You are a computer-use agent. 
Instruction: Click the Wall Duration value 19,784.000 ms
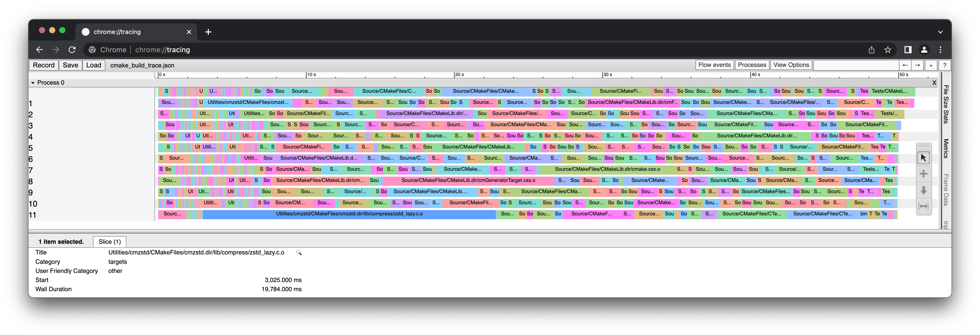pos(281,289)
